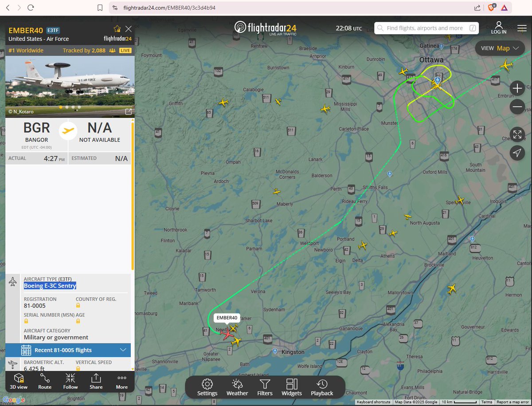This screenshot has height=406, width=532.
Task: Click the Find flights search field
Action: pos(426,28)
